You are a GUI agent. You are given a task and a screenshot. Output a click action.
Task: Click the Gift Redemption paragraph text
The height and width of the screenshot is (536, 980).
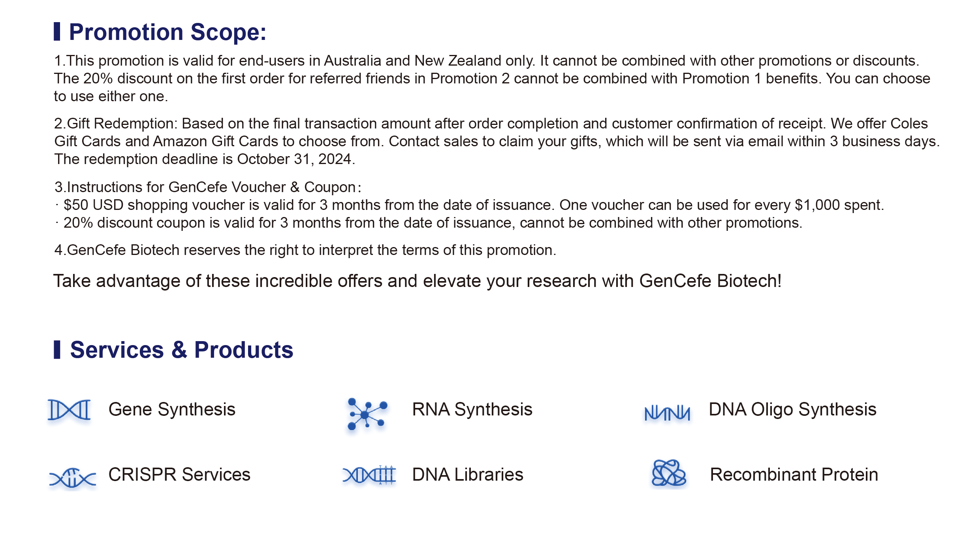497,141
